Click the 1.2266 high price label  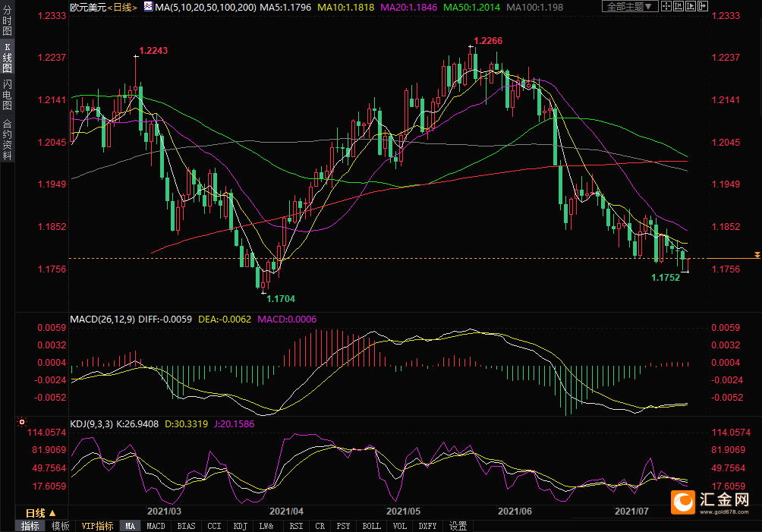point(488,40)
